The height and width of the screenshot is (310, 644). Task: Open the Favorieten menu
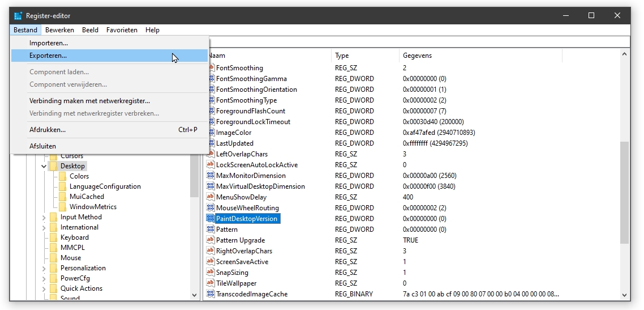pos(122,30)
